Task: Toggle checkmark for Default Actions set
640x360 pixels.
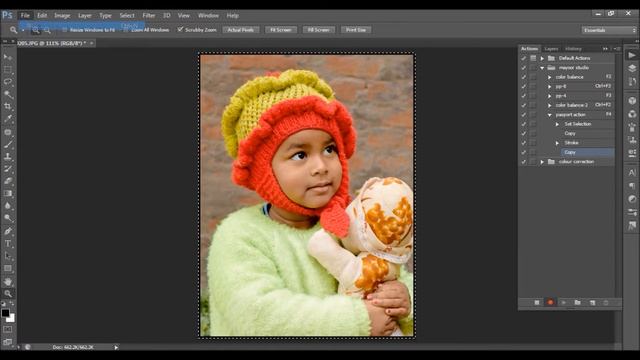Action: [x=524, y=58]
